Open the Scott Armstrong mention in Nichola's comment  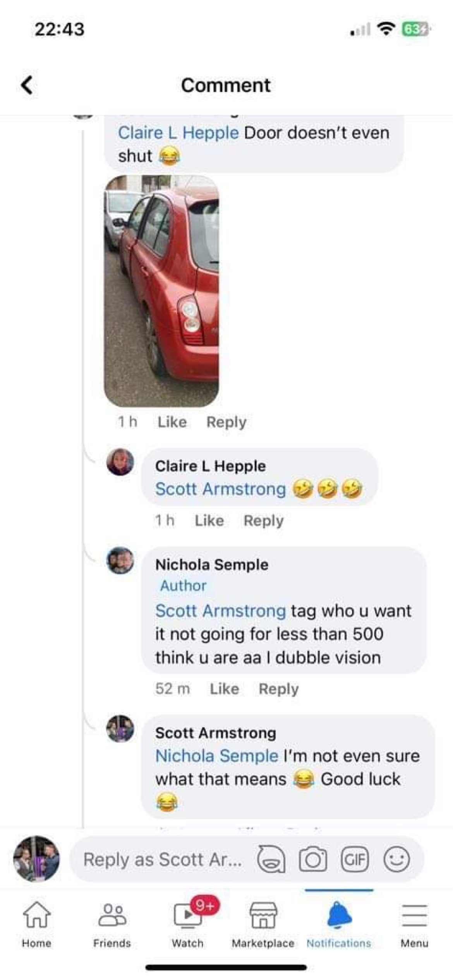(x=220, y=611)
